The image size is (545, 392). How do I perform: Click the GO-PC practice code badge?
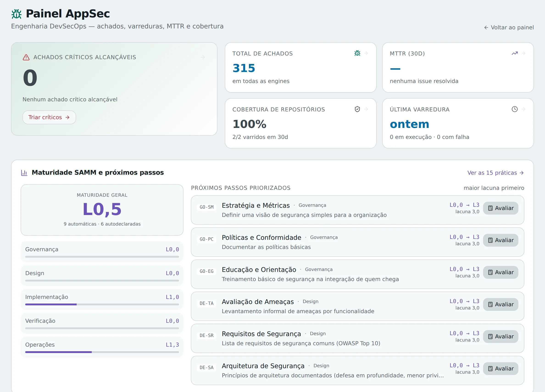coord(207,239)
